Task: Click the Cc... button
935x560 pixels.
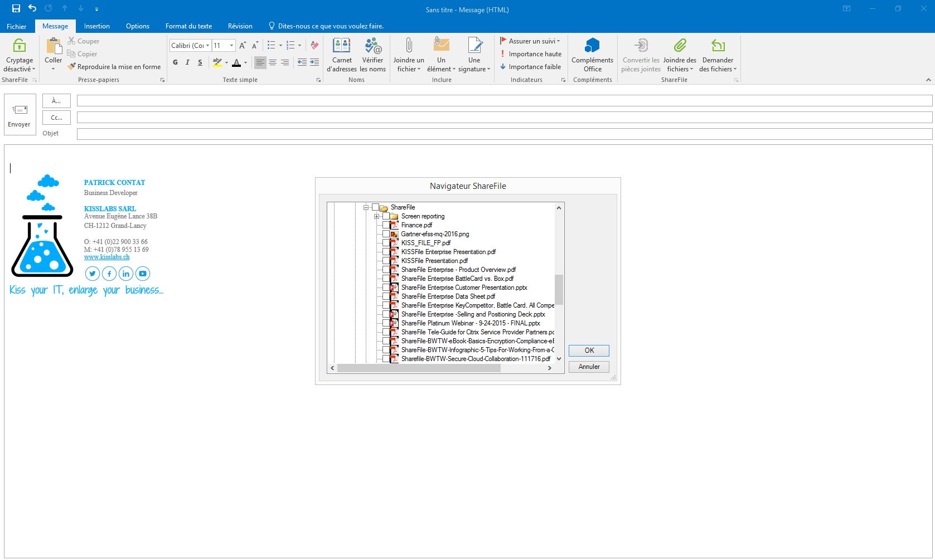Action: [x=56, y=118]
